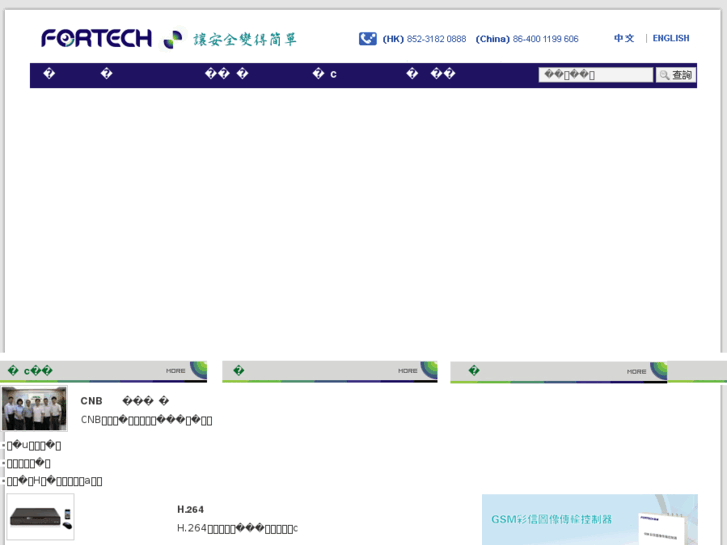
Task: Switch language to ENGLISH
Action: click(670, 38)
